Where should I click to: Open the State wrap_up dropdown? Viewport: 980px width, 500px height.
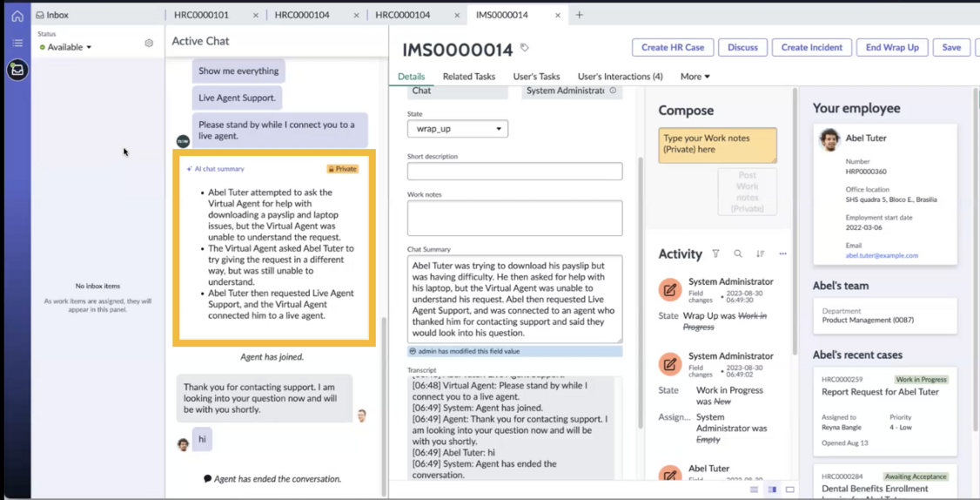pos(458,129)
